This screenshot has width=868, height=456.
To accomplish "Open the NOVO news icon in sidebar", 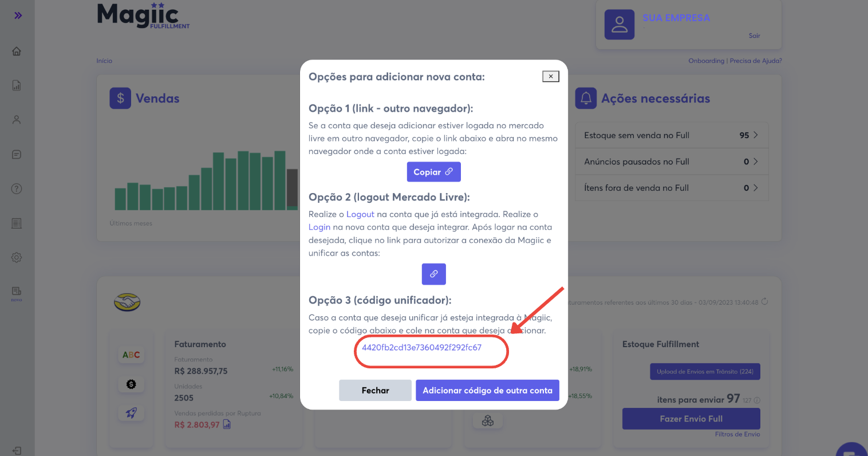I will [17, 293].
